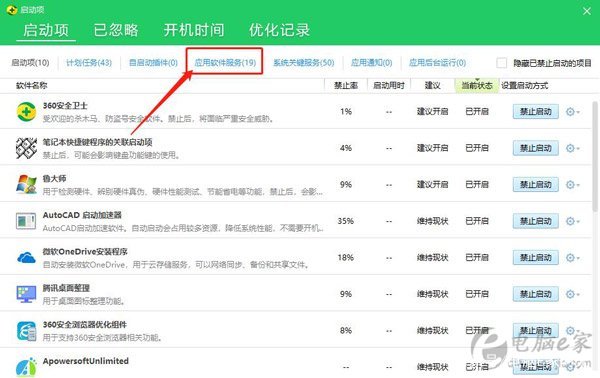Select the 系统关键服务(50) sub-tab
The height and width of the screenshot is (378, 600).
[x=303, y=63]
